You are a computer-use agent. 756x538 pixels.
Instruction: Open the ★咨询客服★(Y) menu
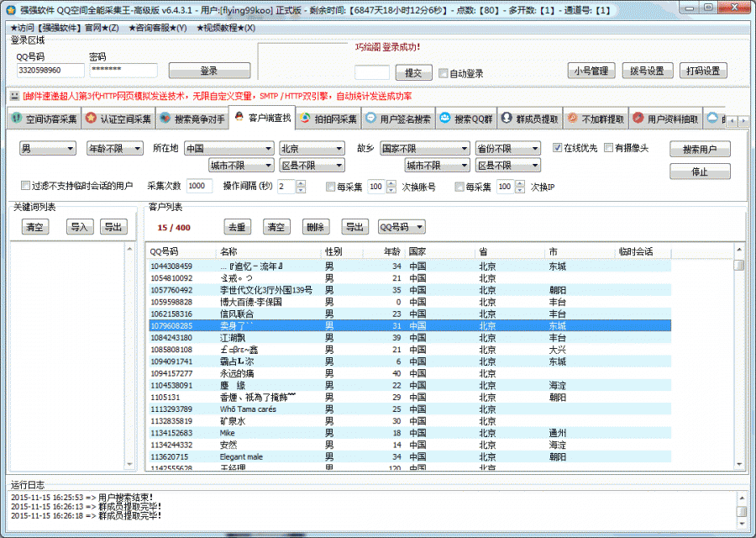(158, 28)
